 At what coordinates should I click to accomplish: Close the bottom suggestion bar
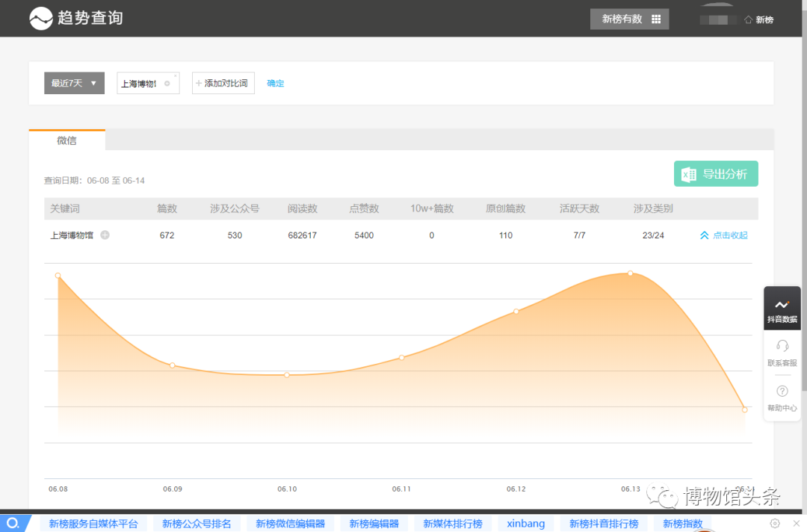pyautogui.click(x=797, y=523)
